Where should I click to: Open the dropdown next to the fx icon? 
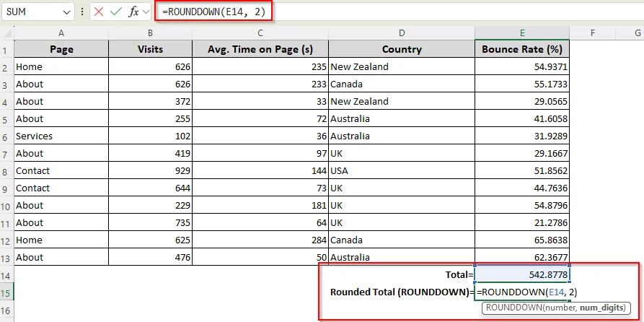coord(146,12)
